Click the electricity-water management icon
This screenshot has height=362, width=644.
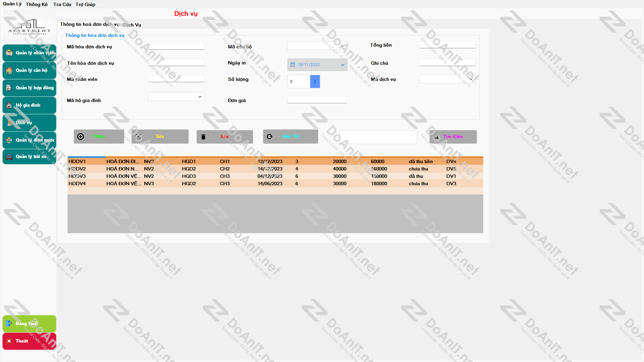(x=9, y=140)
